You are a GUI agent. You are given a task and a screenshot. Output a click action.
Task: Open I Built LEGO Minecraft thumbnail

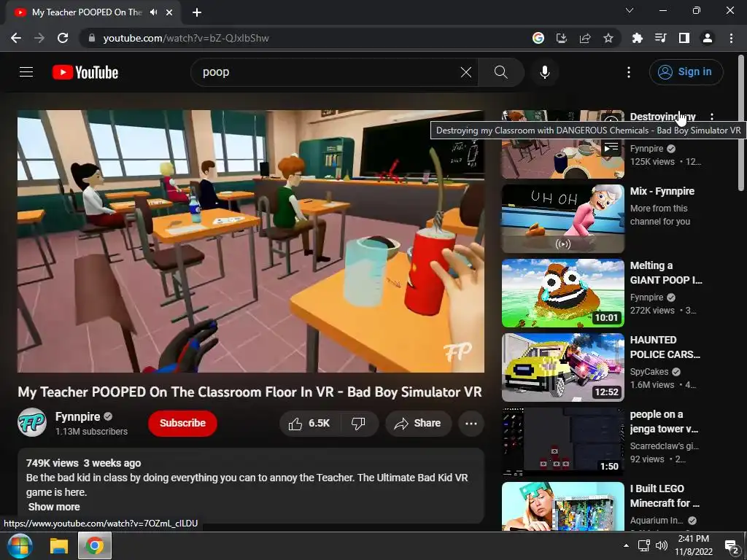click(562, 506)
